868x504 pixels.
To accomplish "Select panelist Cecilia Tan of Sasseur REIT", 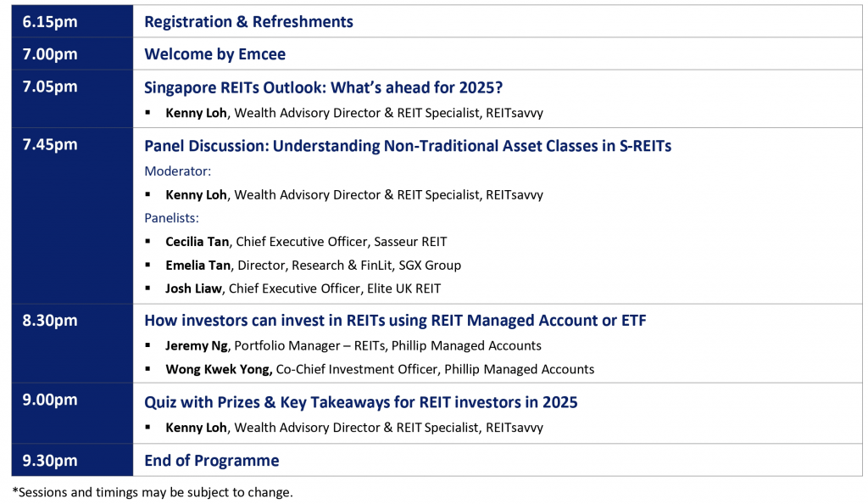I will (x=306, y=242).
